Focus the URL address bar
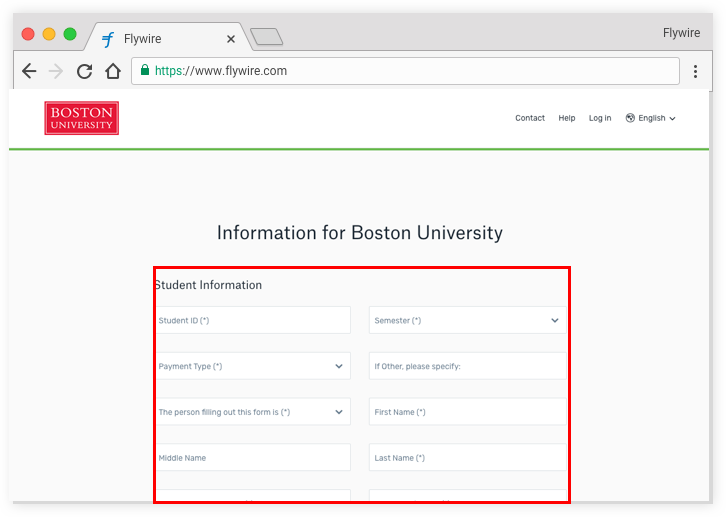The image size is (726, 517). pyautogui.click(x=405, y=71)
